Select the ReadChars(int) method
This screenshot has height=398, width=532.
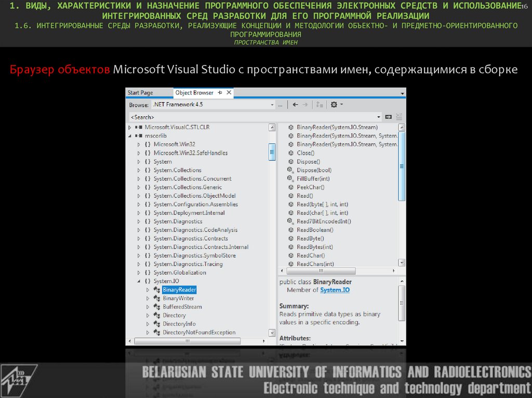point(315,264)
